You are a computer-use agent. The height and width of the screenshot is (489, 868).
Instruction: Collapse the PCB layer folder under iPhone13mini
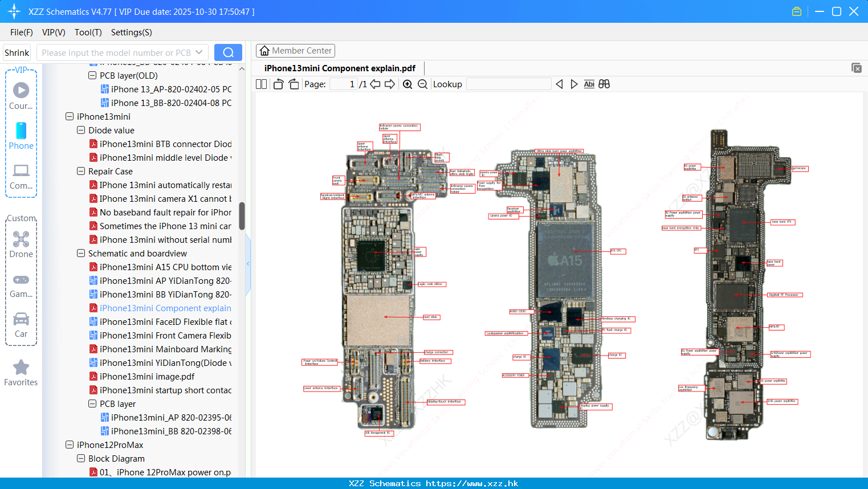tap(92, 404)
